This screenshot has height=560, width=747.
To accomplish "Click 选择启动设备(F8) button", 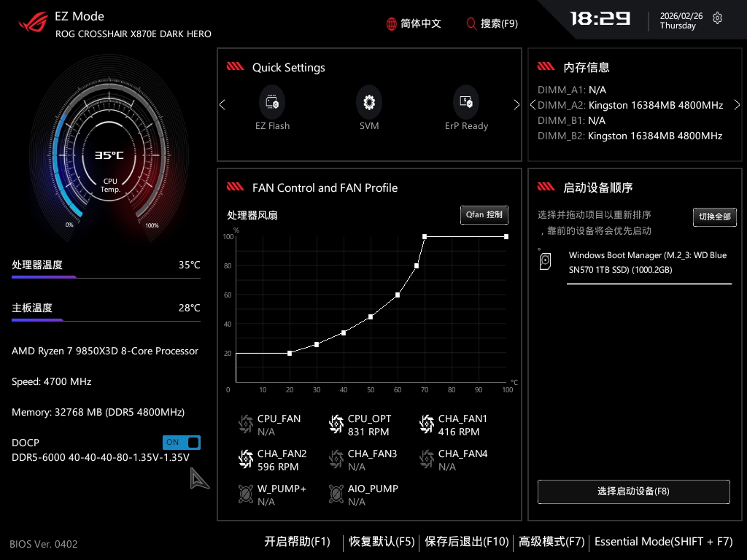I will pyautogui.click(x=634, y=491).
